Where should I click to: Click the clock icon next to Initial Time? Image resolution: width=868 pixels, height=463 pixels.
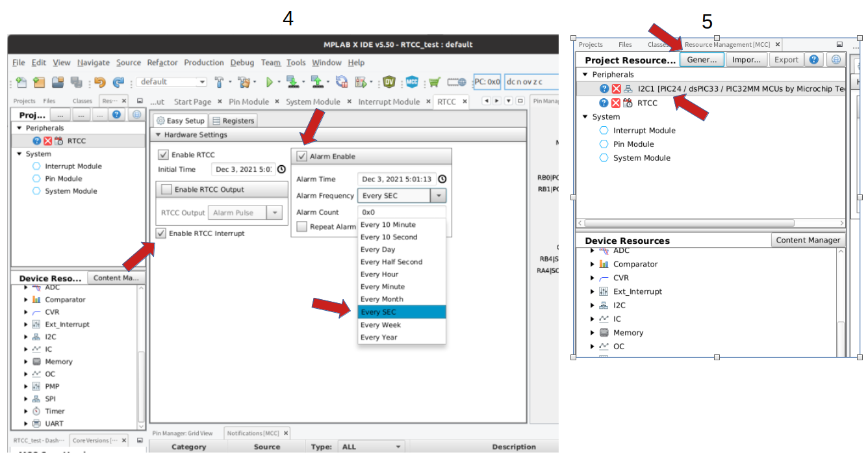point(281,169)
